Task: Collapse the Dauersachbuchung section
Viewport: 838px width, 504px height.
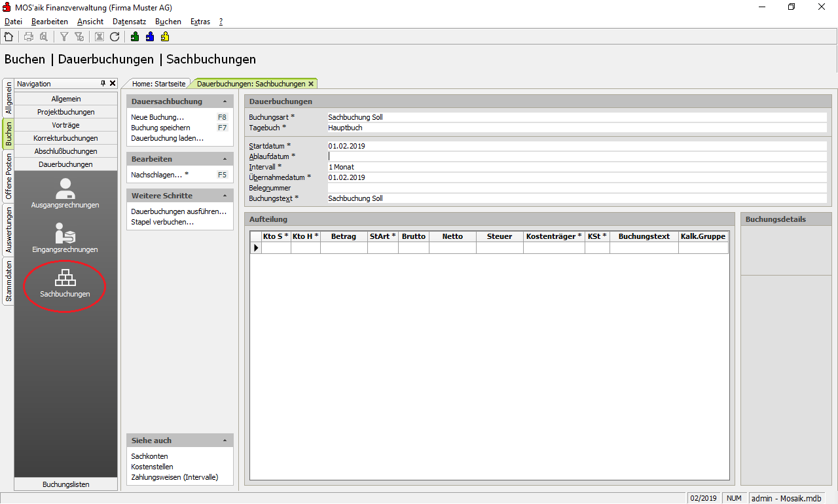Action: 225,101
